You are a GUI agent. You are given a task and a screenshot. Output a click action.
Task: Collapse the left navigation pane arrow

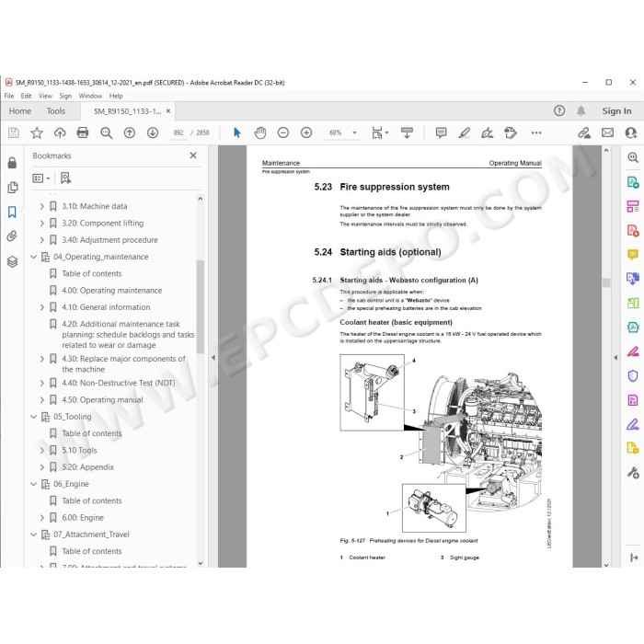213,357
